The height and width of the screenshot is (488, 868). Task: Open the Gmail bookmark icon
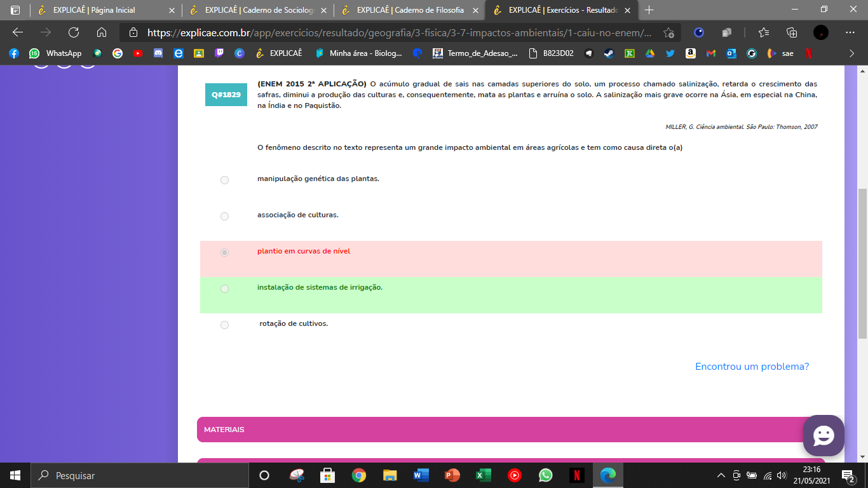coord(711,53)
